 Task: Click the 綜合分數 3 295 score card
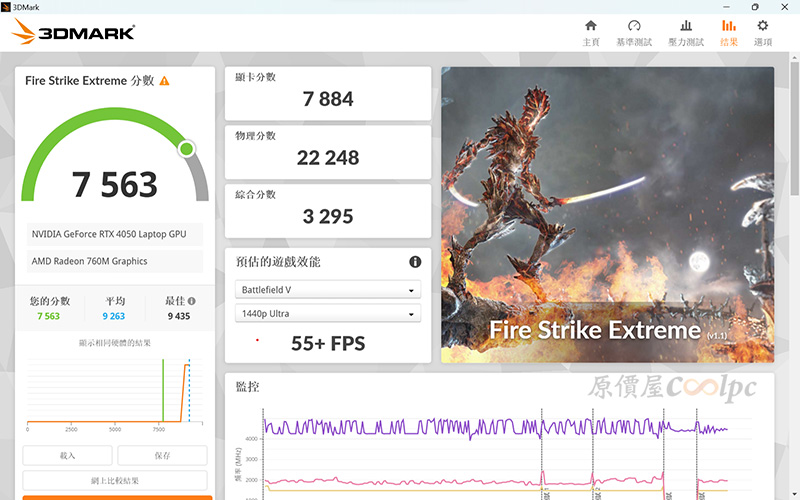[x=328, y=211]
